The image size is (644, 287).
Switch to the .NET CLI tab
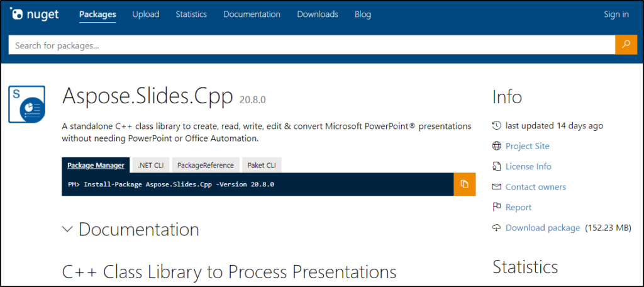151,166
